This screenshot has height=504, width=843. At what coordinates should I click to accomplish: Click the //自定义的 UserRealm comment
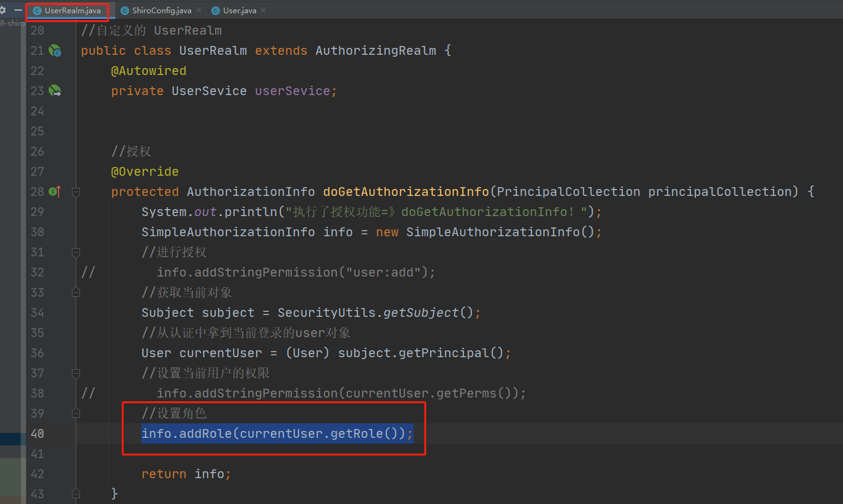[151, 30]
